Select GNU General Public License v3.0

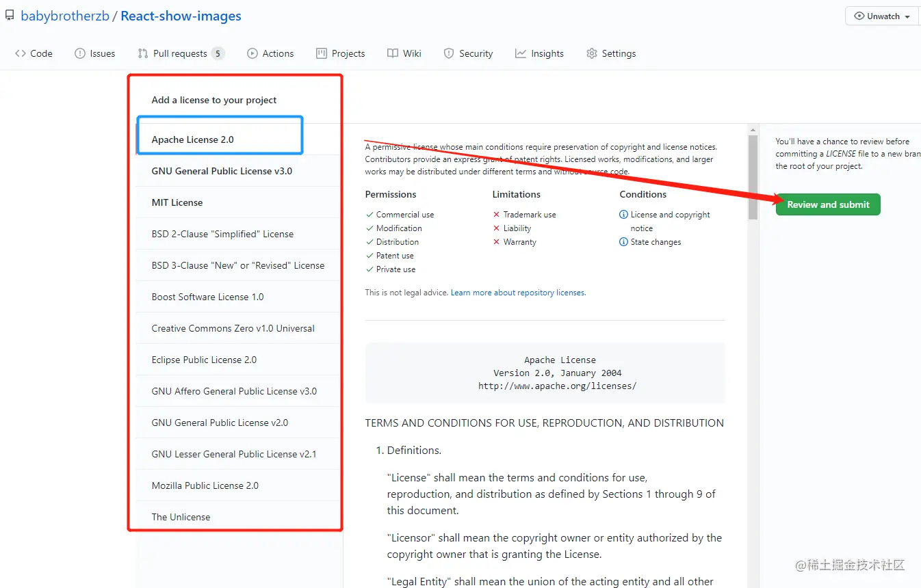[238, 171]
